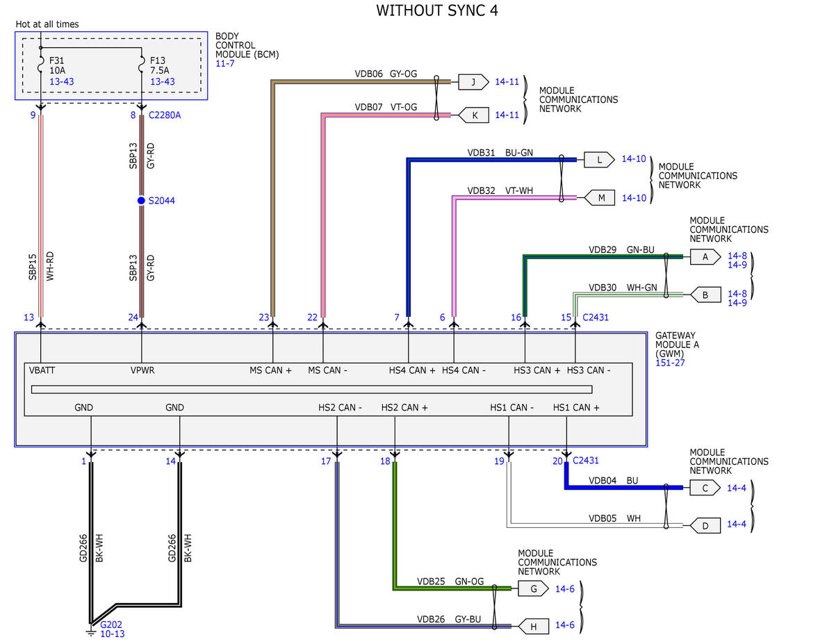The height and width of the screenshot is (644, 834).
Task: Click the off-page connector tag B
Action: [705, 295]
